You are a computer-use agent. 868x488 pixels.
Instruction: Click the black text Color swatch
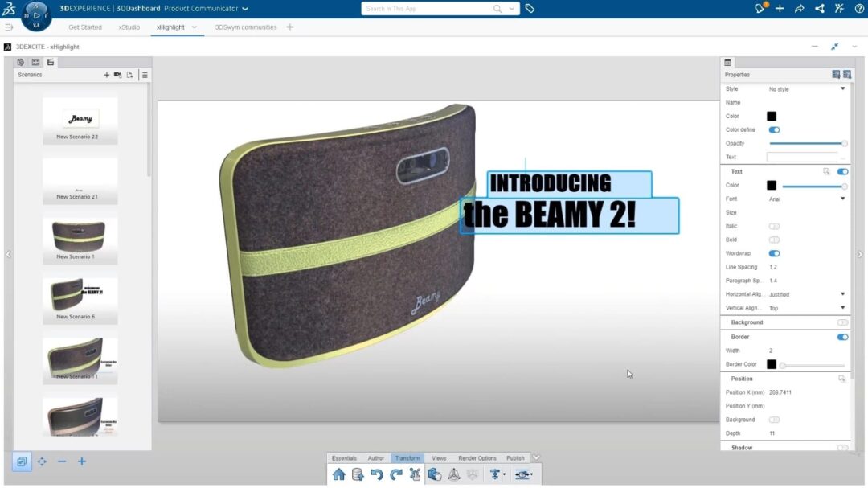click(772, 185)
